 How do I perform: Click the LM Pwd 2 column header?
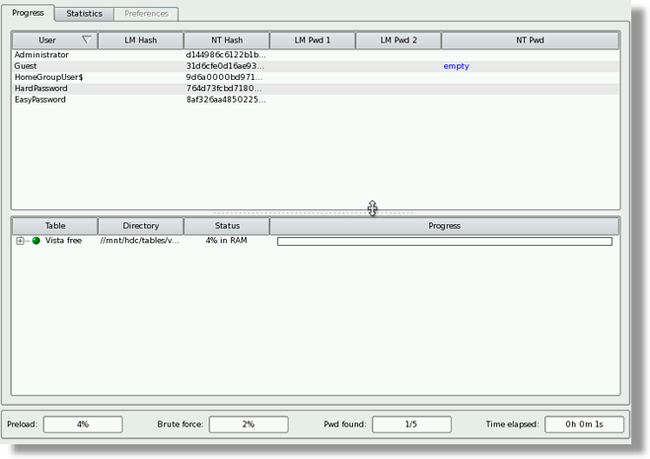pos(398,40)
